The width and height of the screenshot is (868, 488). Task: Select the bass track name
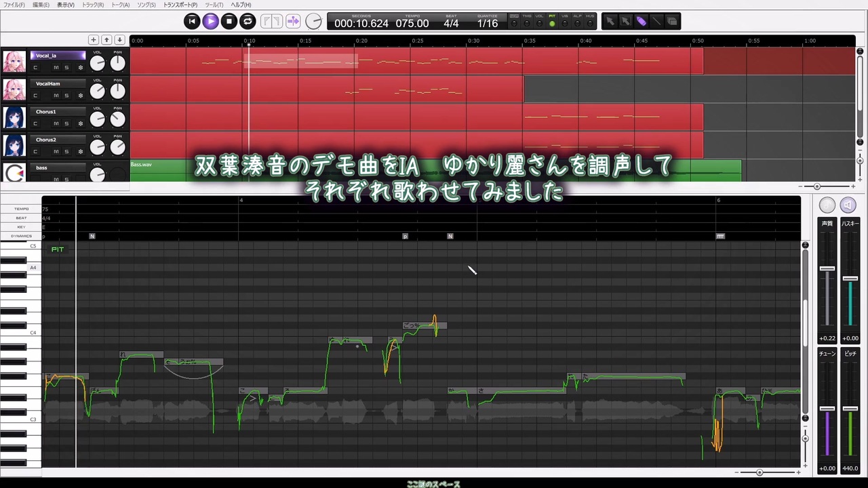(58, 167)
